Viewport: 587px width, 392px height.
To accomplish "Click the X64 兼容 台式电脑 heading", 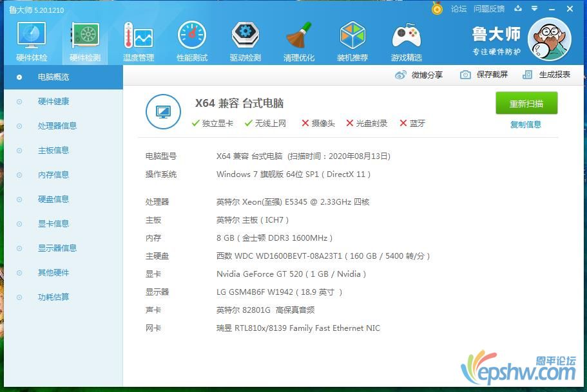I will point(239,103).
